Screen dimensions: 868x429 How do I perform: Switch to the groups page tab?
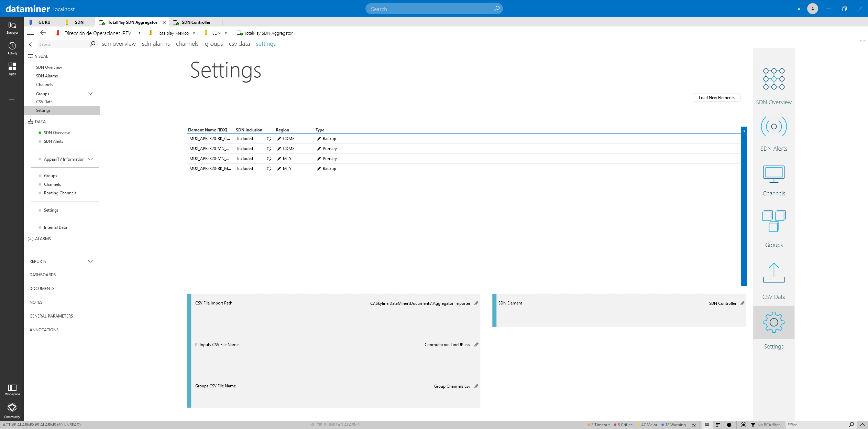click(214, 44)
